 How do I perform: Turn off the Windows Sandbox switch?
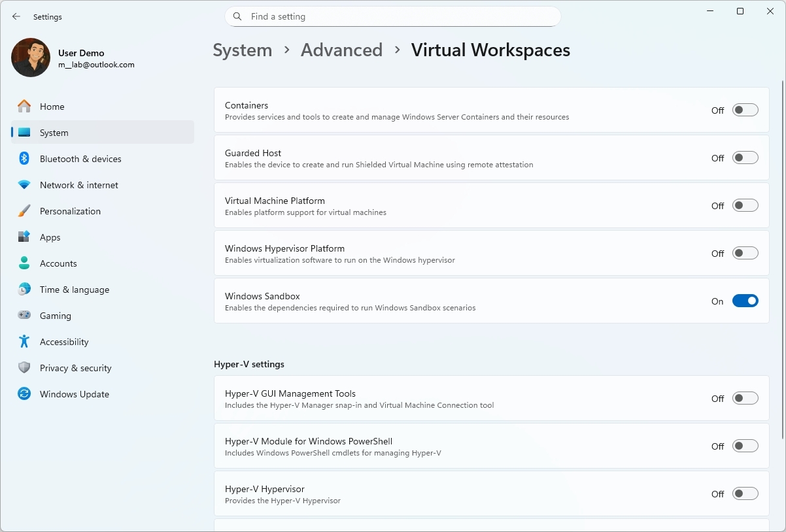[x=745, y=301]
